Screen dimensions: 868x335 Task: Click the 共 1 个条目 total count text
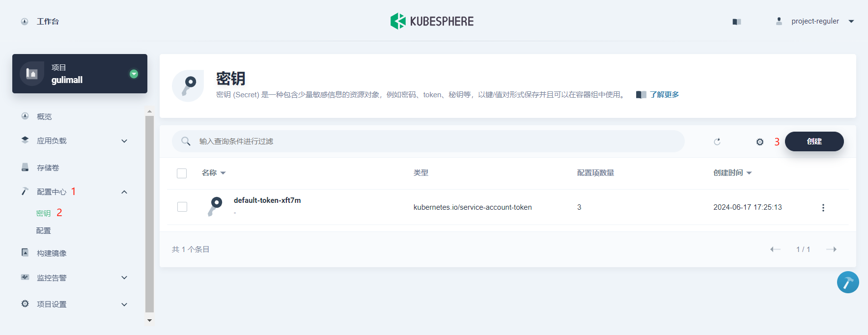[191, 250]
